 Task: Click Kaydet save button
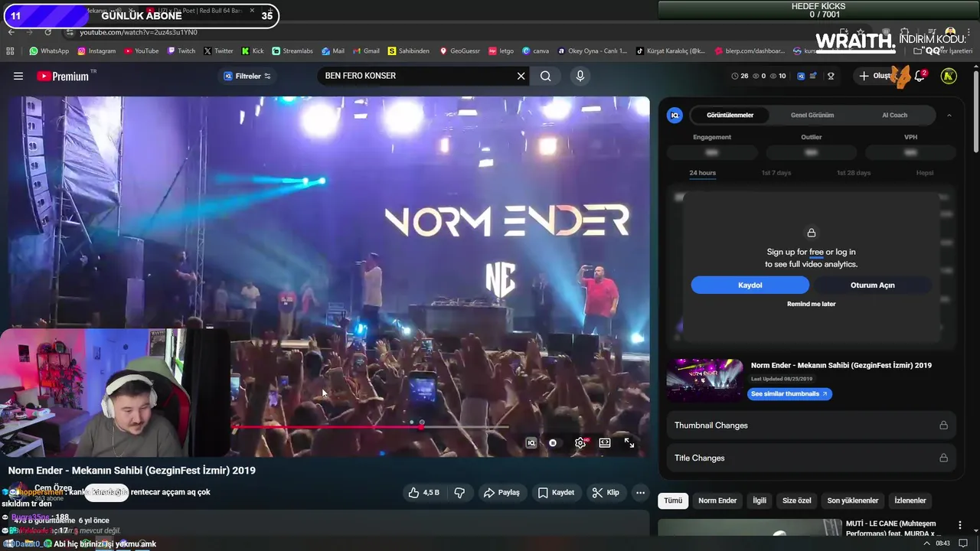pyautogui.click(x=556, y=492)
